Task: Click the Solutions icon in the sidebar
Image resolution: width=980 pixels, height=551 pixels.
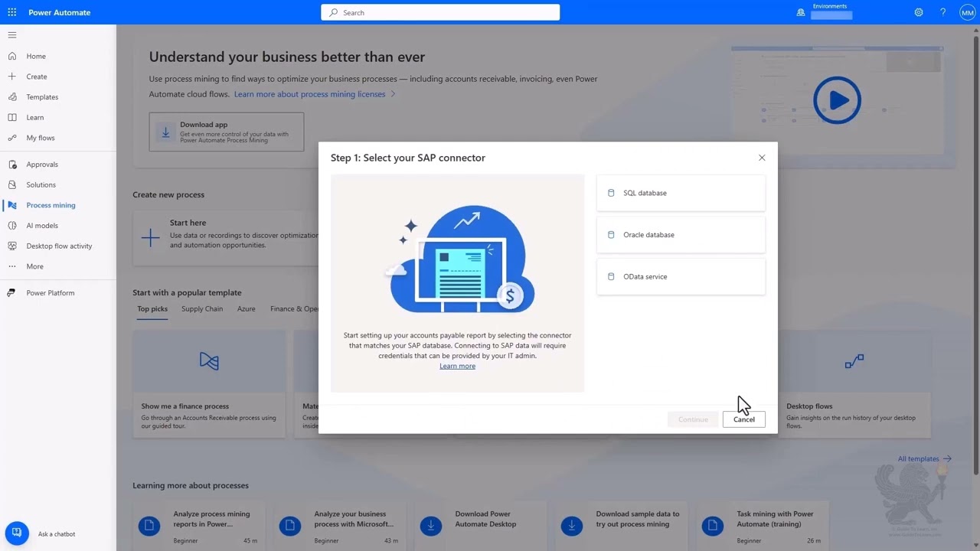Action: tap(11, 184)
